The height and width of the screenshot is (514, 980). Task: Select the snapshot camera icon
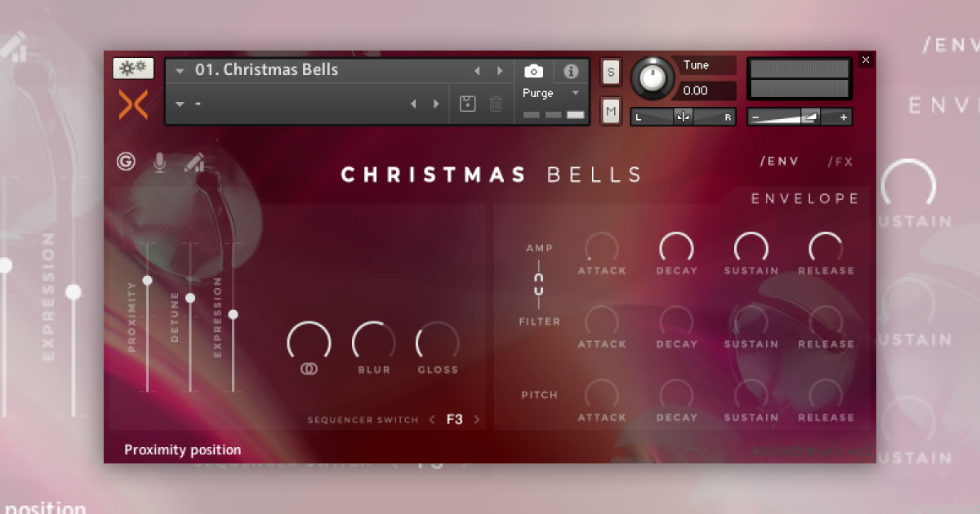click(x=535, y=71)
